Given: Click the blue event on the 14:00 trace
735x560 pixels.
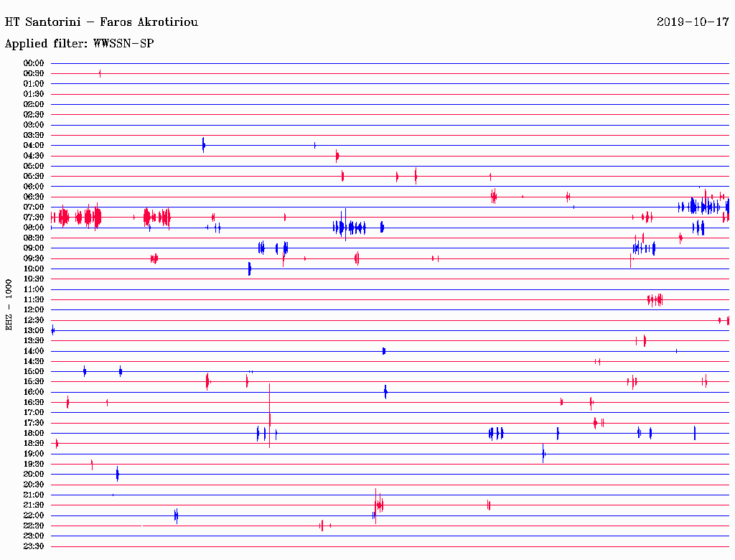Looking at the screenshot, I should tap(384, 351).
